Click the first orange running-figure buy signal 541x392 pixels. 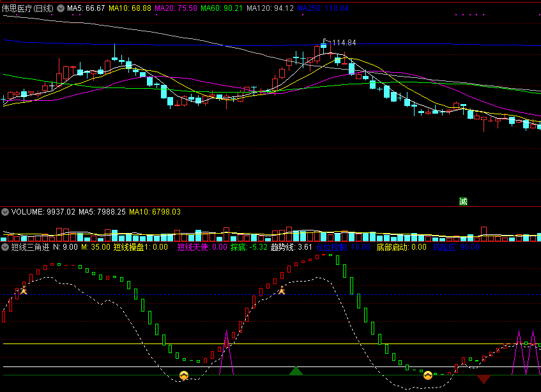[24, 290]
